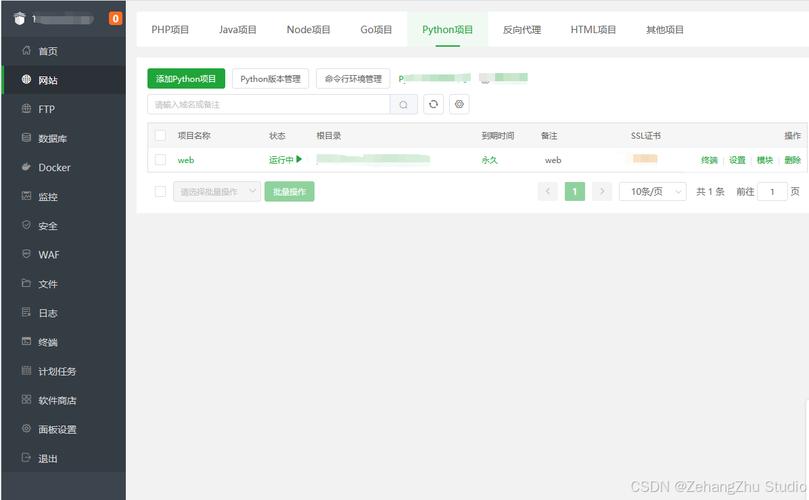
Task: Click the panel logo icon top-left
Action: coord(20,19)
